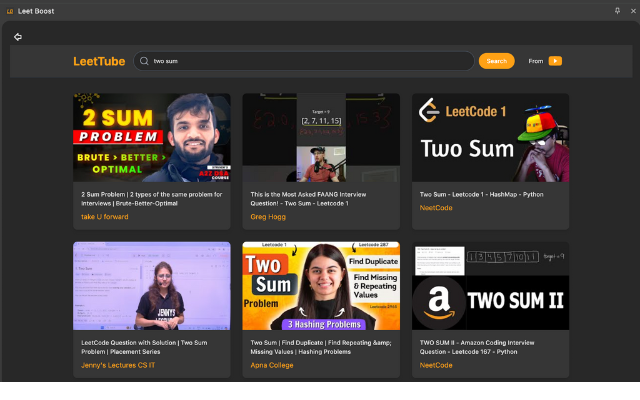Viewport: 640px width, 400px height.
Task: Click the Leet Boost app logo icon
Action: [10, 11]
